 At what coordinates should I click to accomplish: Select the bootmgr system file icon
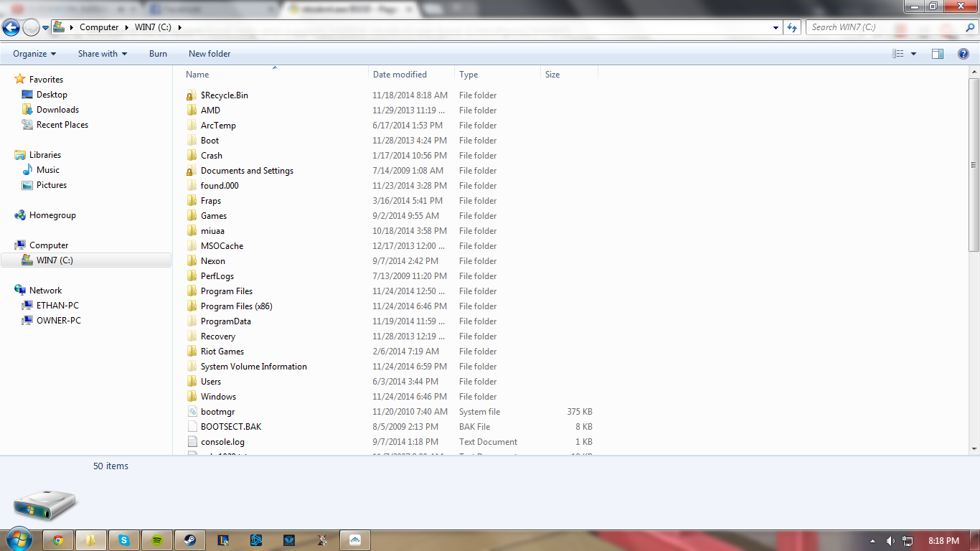(x=192, y=412)
